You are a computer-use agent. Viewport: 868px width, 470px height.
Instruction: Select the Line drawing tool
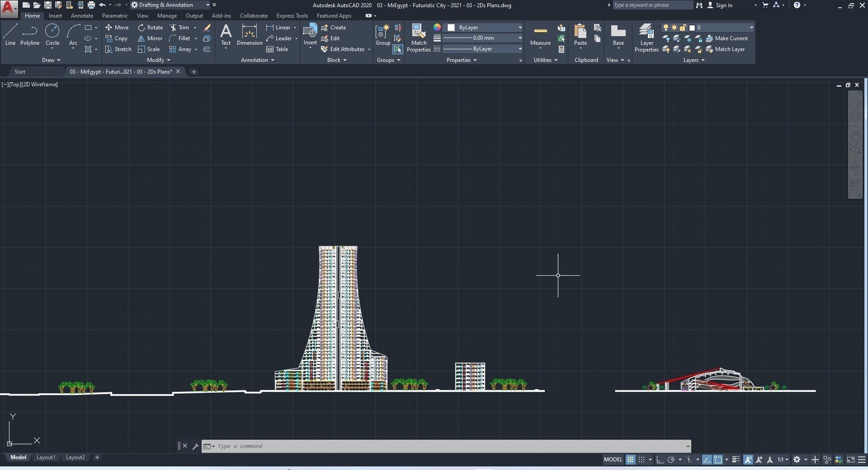pyautogui.click(x=10, y=35)
